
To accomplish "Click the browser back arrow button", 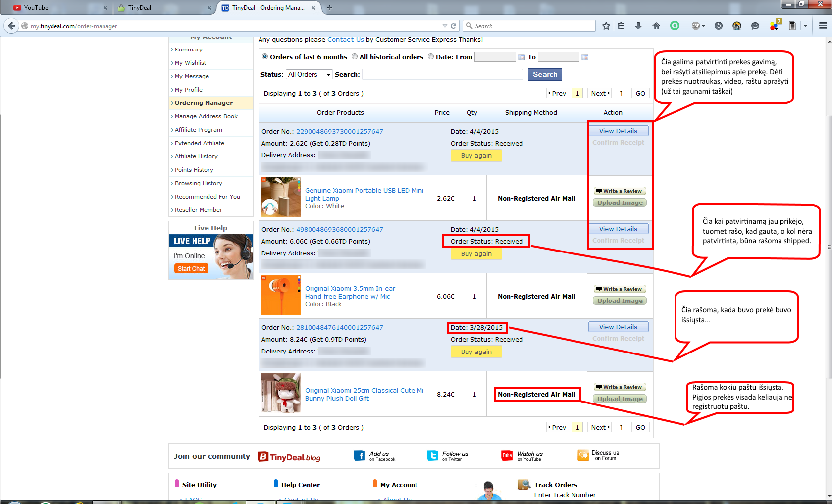I will click(12, 26).
